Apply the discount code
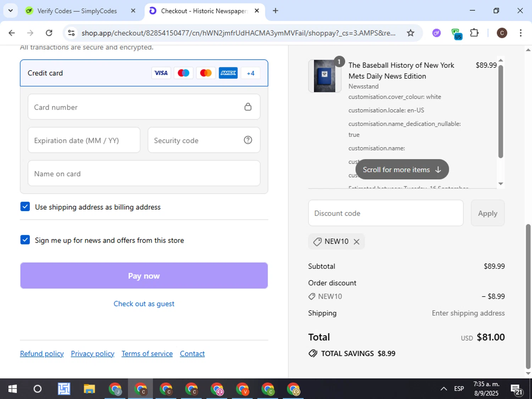 tap(488, 213)
